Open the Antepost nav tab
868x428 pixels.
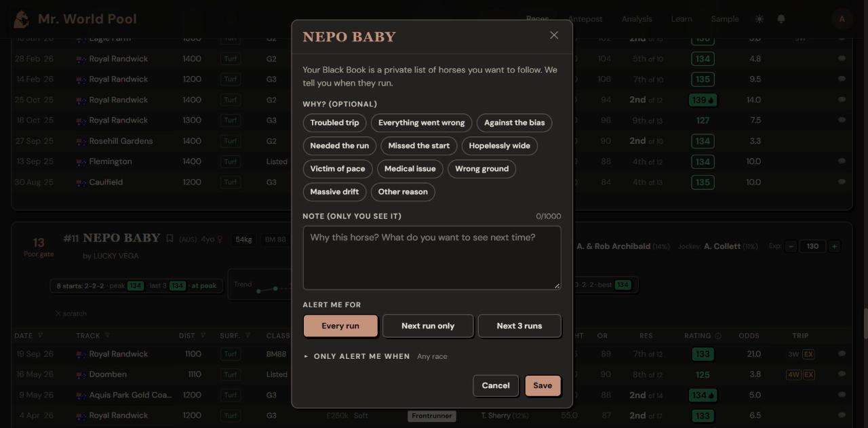point(585,19)
